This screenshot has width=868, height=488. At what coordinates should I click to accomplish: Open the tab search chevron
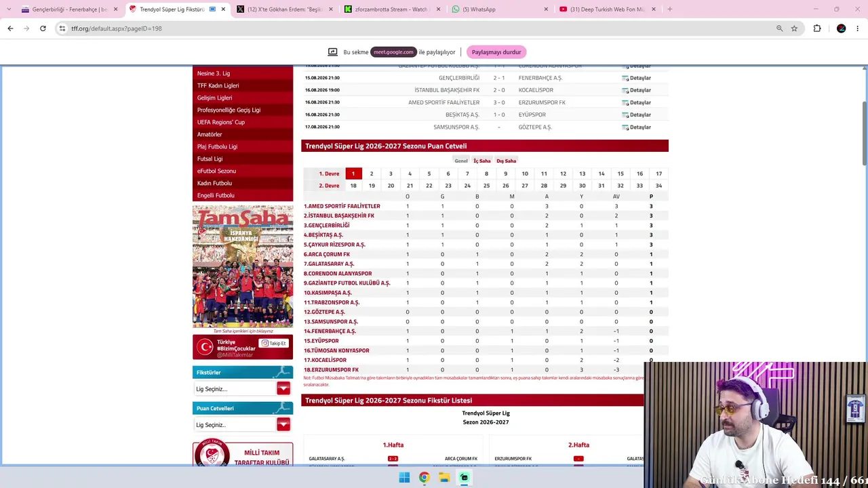coord(9,9)
